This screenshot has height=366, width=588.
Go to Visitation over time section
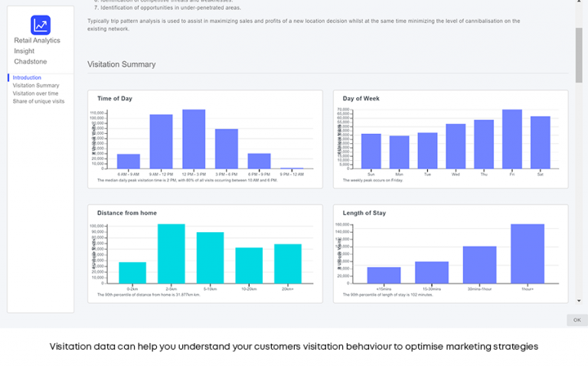(35, 93)
